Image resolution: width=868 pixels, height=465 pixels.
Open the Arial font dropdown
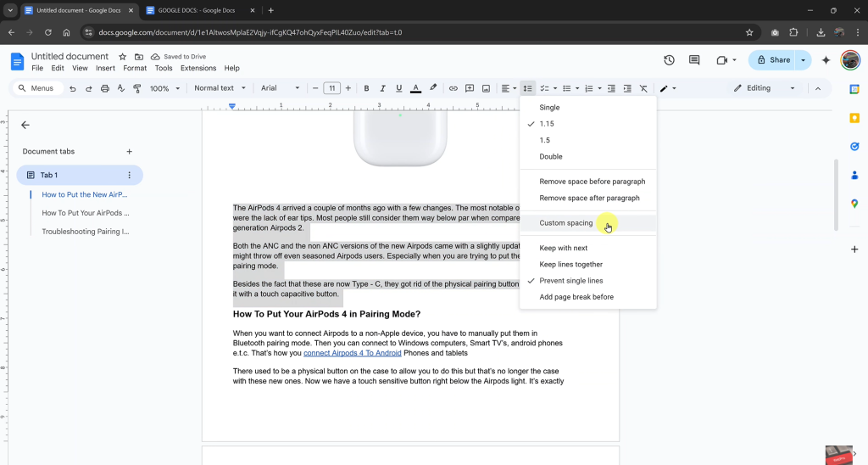coord(280,88)
